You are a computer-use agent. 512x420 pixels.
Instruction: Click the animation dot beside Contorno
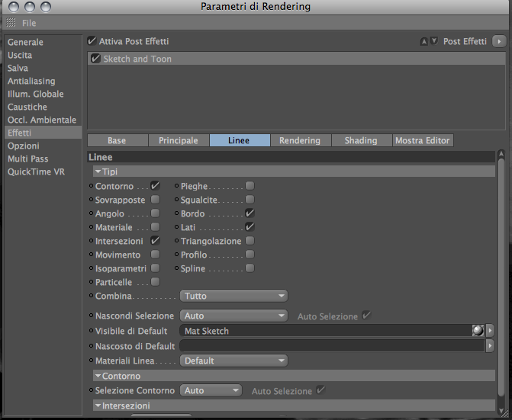click(x=91, y=185)
